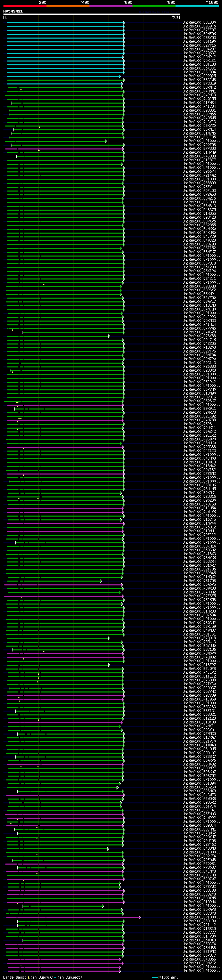Click UniRef100_B3TLU3 label
The height and width of the screenshot is (980, 222).
[199, 64]
